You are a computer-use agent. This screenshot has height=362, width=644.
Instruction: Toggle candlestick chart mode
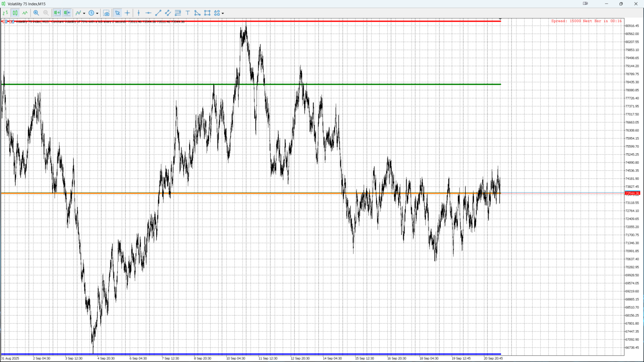coord(15,13)
